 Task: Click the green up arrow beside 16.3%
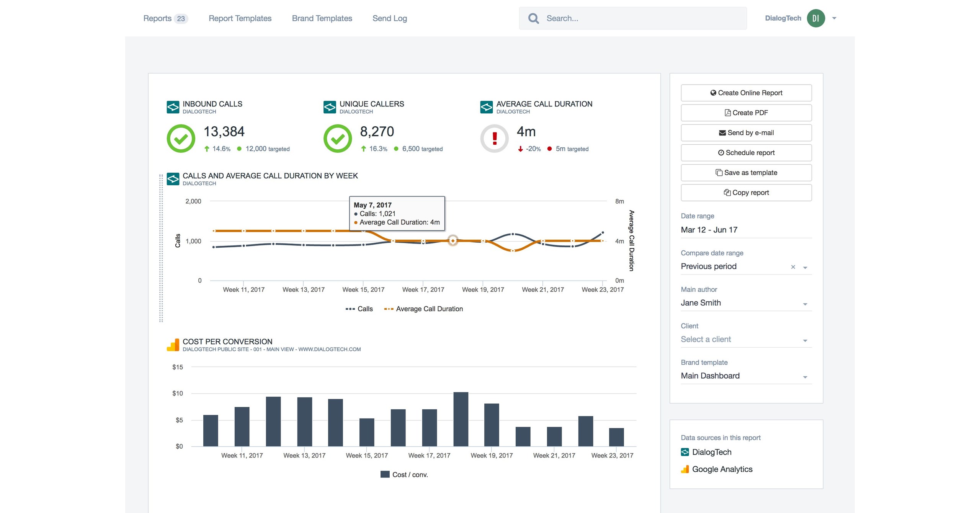click(363, 149)
